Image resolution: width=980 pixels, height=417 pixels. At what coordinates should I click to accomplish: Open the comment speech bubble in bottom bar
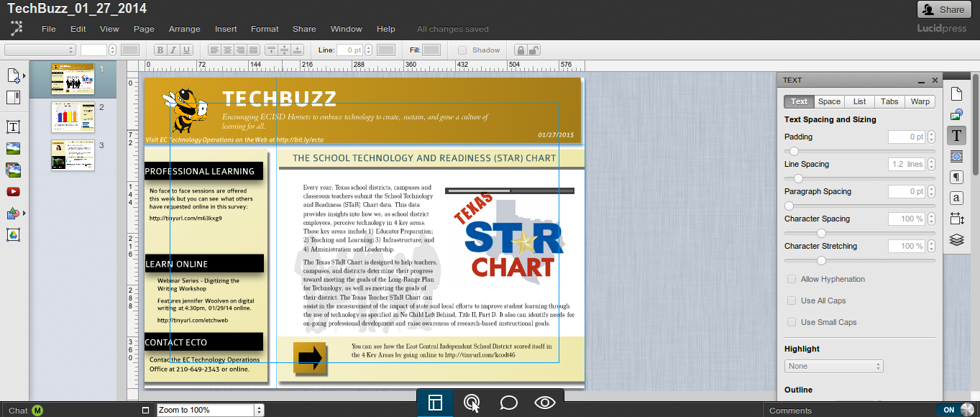coord(508,403)
